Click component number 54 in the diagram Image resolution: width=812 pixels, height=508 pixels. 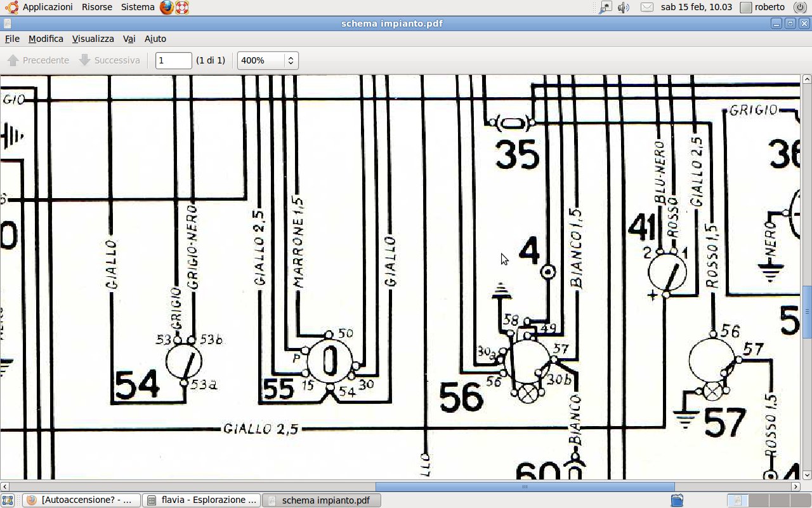[137, 385]
